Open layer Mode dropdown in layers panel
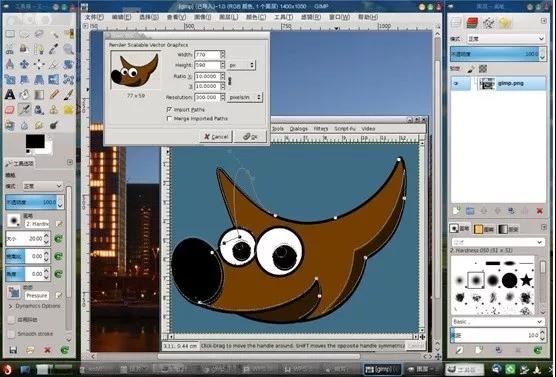Viewport: 556px width, 377px height. click(x=505, y=38)
